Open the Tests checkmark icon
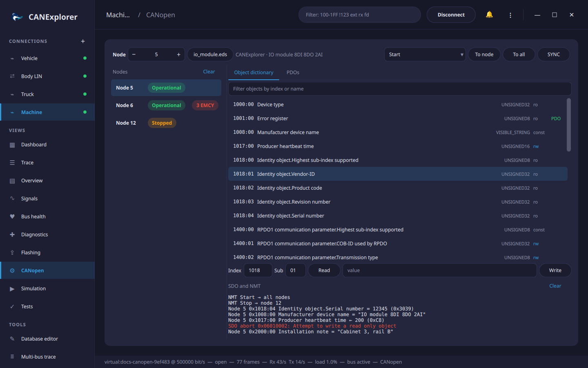The image size is (588, 368). 12,307
